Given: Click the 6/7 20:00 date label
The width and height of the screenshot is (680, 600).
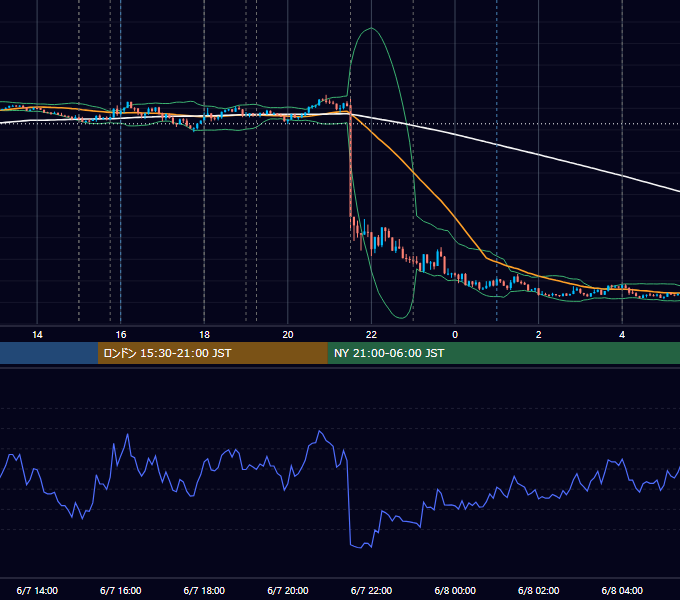Looking at the screenshot, I should [288, 590].
